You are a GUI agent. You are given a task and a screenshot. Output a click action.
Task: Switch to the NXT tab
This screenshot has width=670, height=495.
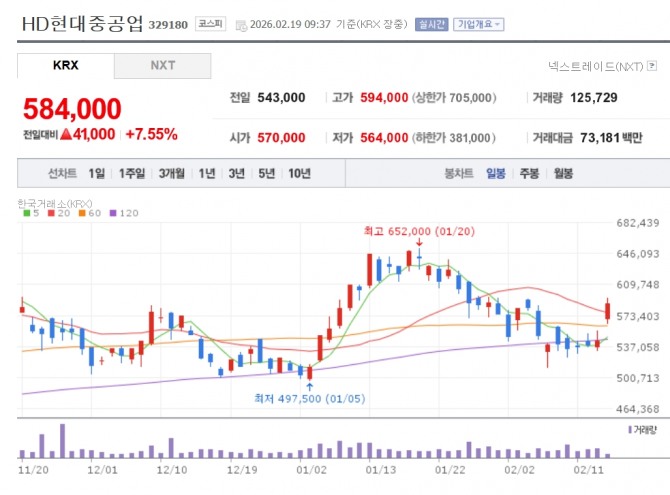pyautogui.click(x=163, y=65)
